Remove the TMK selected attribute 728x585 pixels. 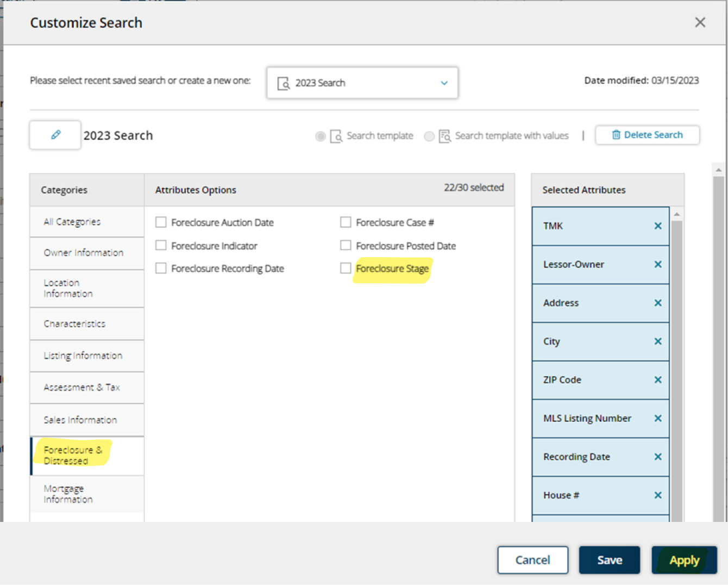(x=658, y=226)
